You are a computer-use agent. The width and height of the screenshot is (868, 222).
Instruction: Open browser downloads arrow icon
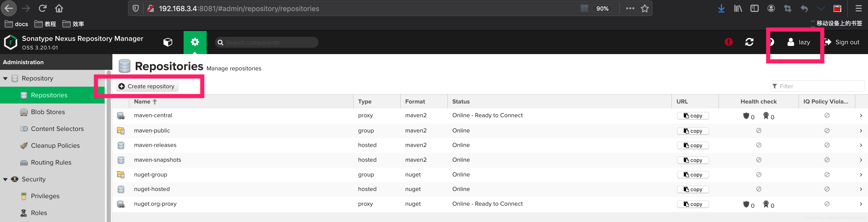point(721,9)
